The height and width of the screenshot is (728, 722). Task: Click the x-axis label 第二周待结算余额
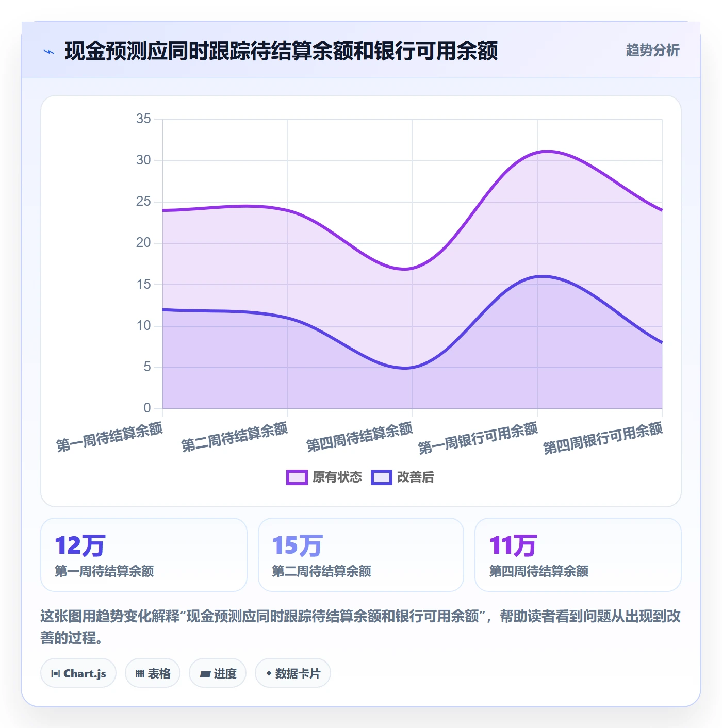[235, 437]
